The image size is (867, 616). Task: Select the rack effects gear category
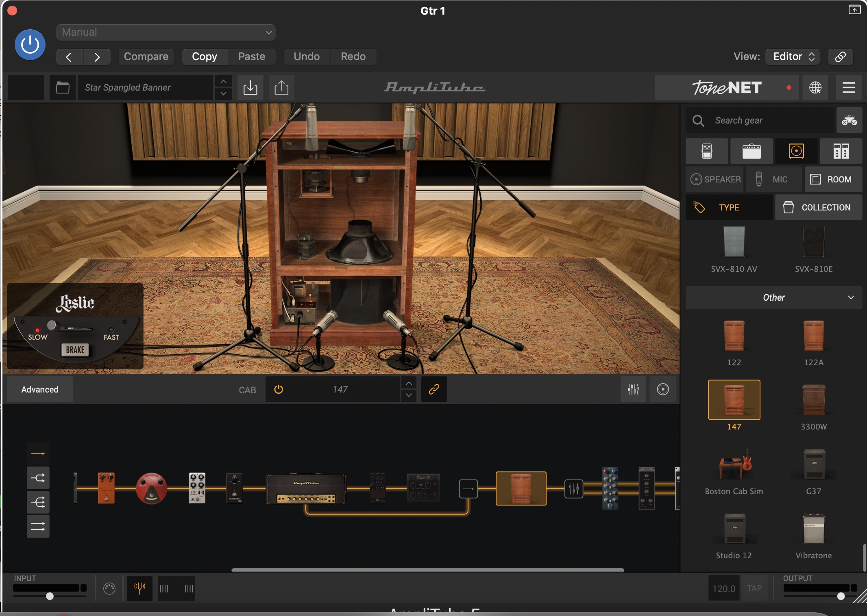[841, 151]
